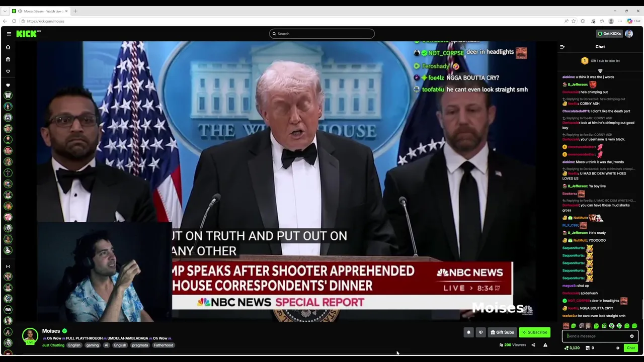
Task: Click the Get KICKs button
Action: point(609,34)
